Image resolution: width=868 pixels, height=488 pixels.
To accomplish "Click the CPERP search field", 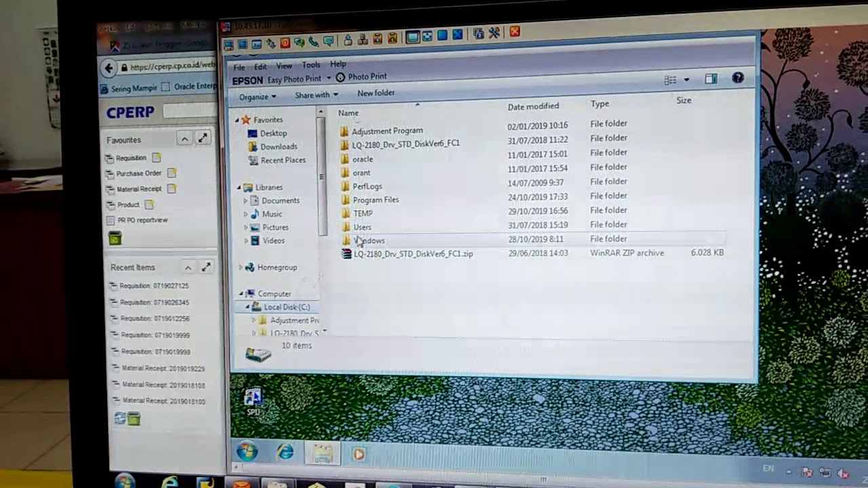I will [190, 110].
